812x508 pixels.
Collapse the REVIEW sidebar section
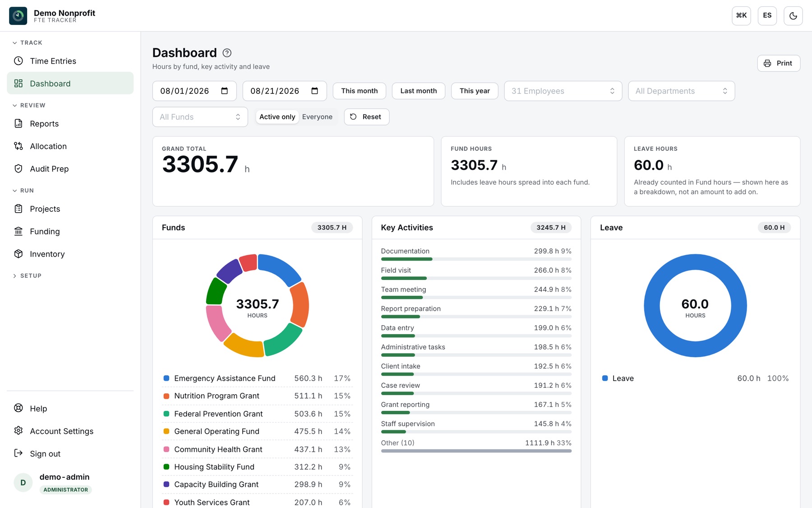pos(29,105)
